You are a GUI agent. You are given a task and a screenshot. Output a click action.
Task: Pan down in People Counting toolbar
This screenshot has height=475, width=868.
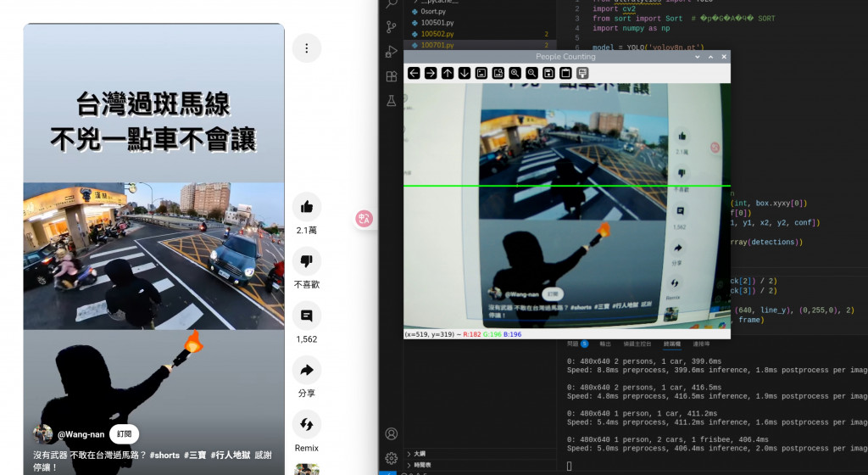click(x=465, y=73)
